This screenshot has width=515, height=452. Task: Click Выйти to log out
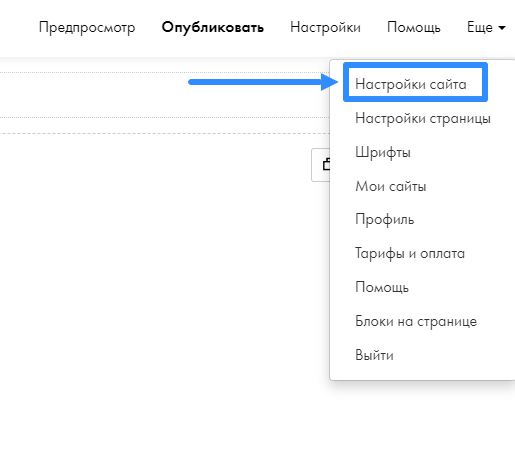click(x=374, y=355)
